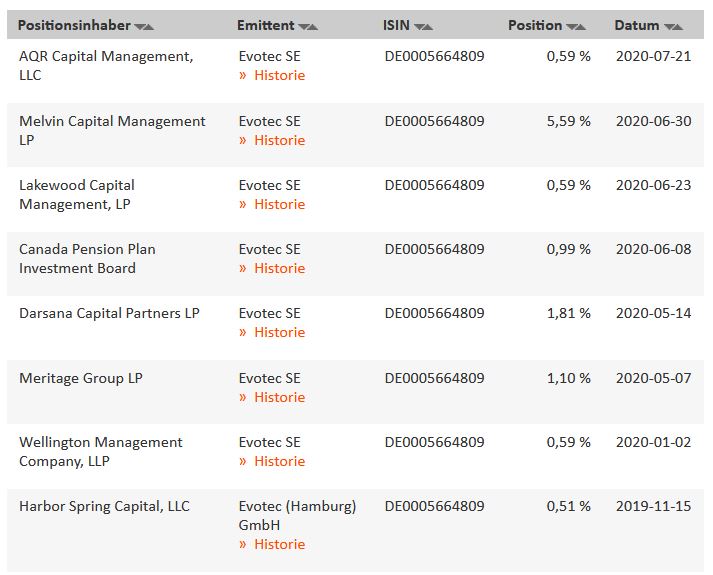Select the Melvin Capital Management LP name
Image resolution: width=713 pixels, height=575 pixels.
point(112,131)
